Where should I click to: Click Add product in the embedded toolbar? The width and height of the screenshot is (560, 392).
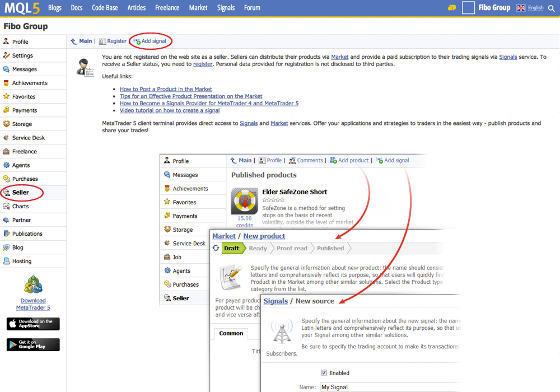(x=349, y=160)
